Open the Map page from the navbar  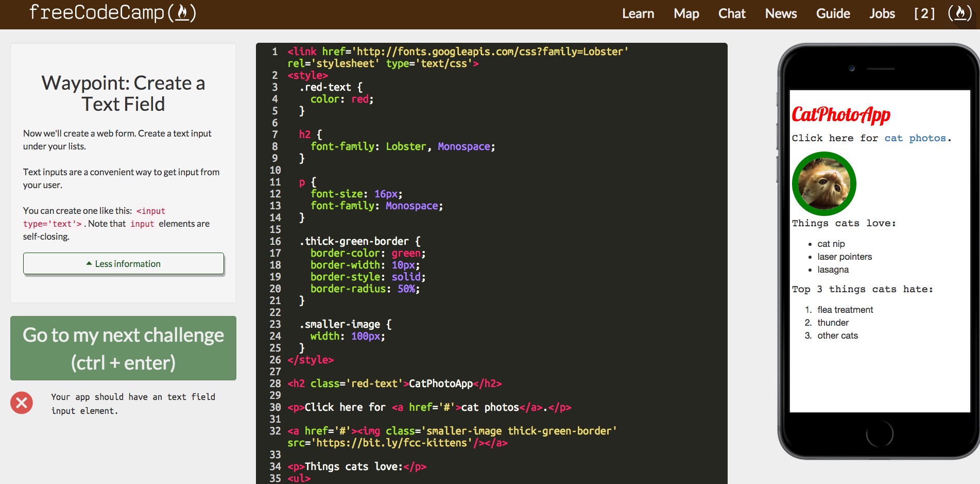click(686, 14)
